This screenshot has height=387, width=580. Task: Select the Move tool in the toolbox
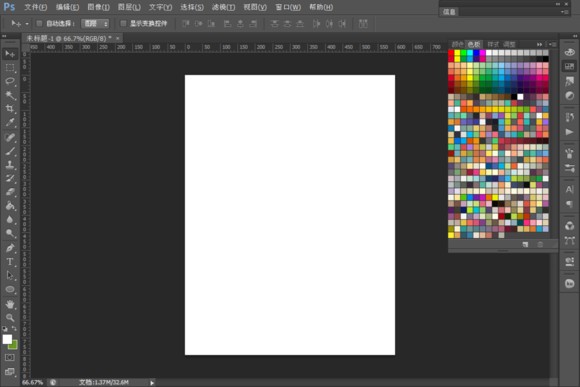(10, 54)
